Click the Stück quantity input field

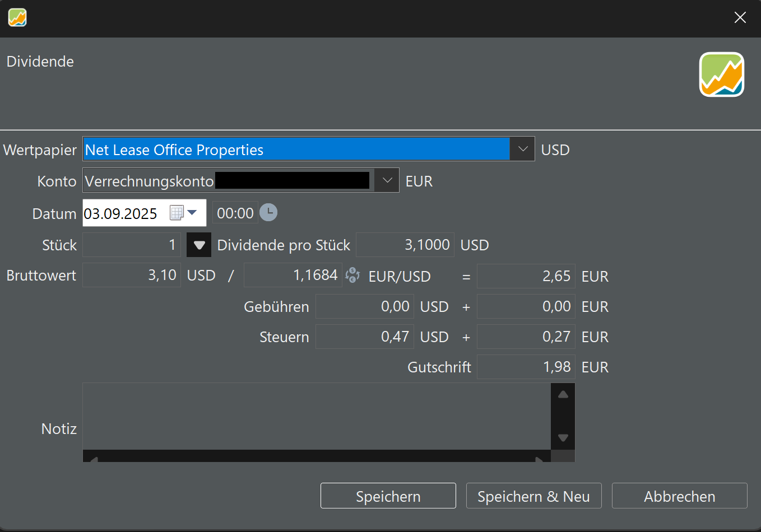[132, 245]
